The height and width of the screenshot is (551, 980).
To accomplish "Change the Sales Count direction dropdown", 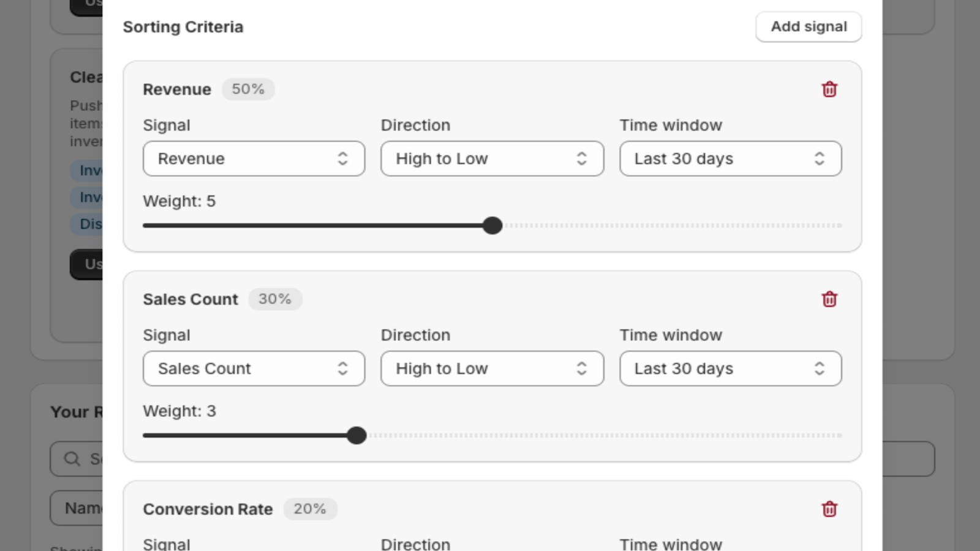I will pos(492,369).
